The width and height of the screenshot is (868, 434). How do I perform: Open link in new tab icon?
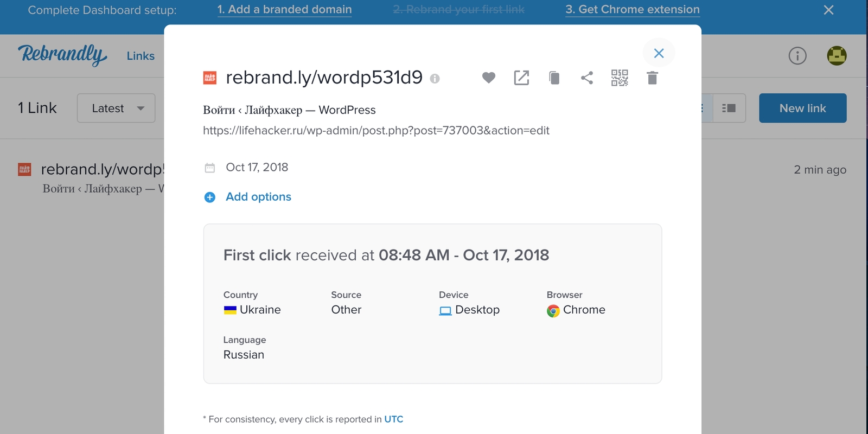pyautogui.click(x=521, y=78)
